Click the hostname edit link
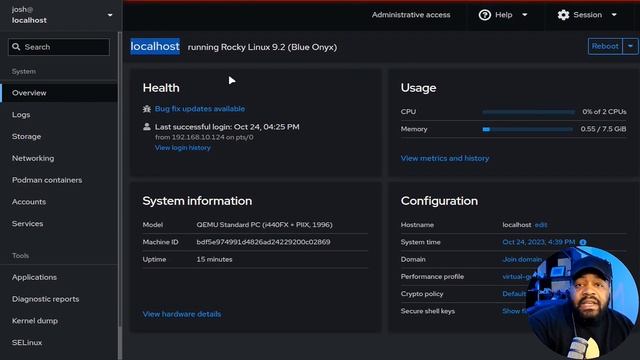The image size is (640, 360). click(x=540, y=225)
